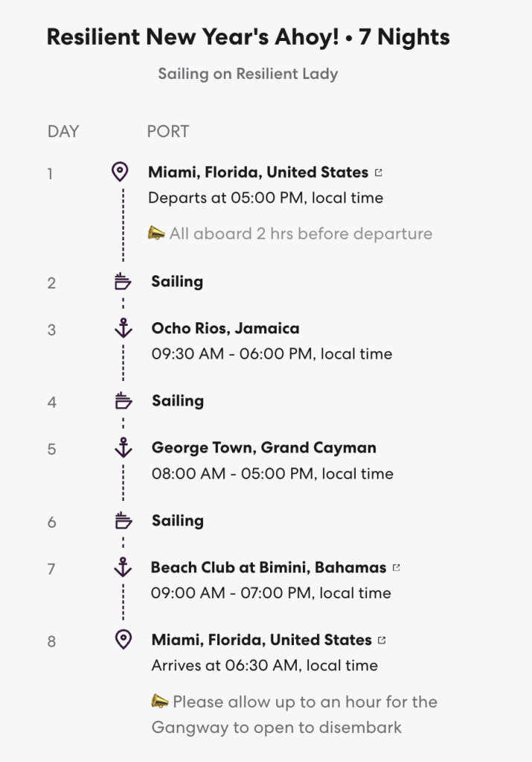The image size is (532, 762).
Task: Open the Day 8 Miami, Florida arrival link
Action: click(x=261, y=640)
